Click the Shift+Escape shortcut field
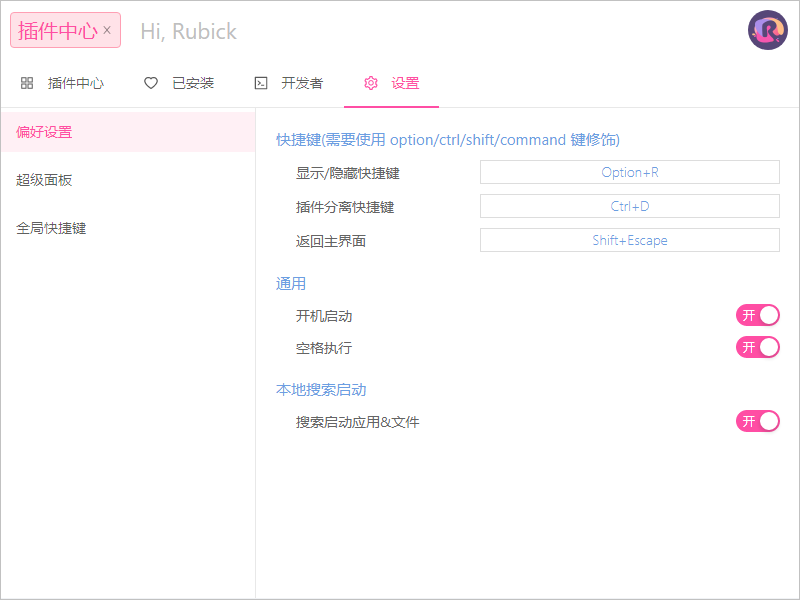 click(x=630, y=240)
